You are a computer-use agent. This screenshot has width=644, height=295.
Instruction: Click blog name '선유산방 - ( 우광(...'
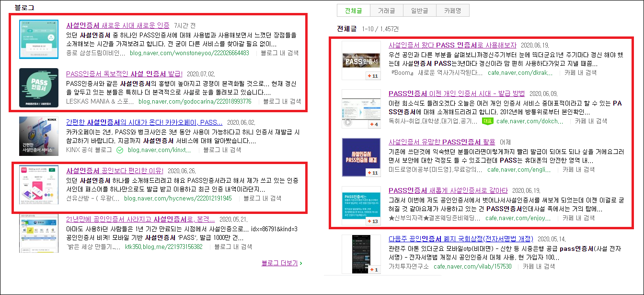(x=92, y=199)
